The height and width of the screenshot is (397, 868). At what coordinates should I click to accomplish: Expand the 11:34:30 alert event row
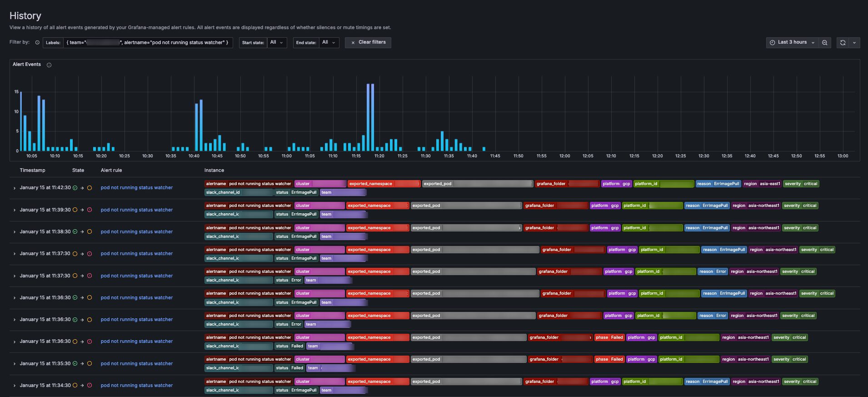15,386
